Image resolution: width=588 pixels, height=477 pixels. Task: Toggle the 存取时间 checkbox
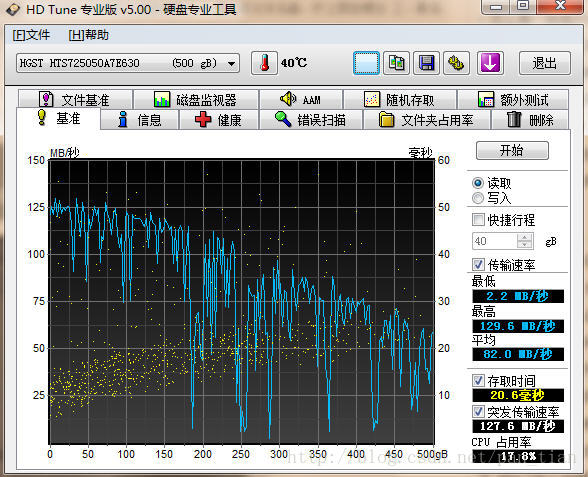(x=478, y=381)
